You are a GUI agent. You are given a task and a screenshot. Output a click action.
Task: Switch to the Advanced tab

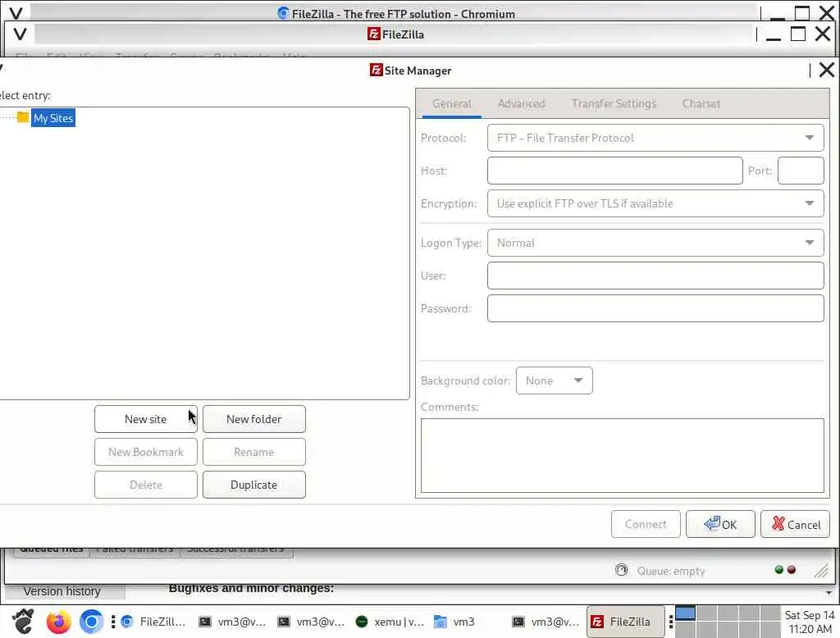521,103
